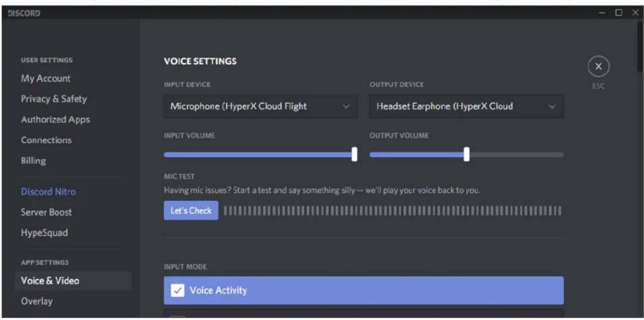Open My Account settings

click(45, 79)
